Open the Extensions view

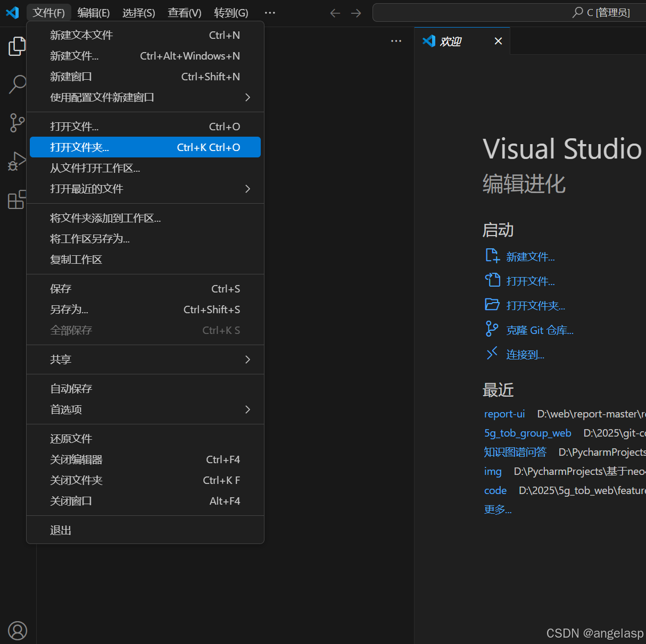[x=17, y=199]
